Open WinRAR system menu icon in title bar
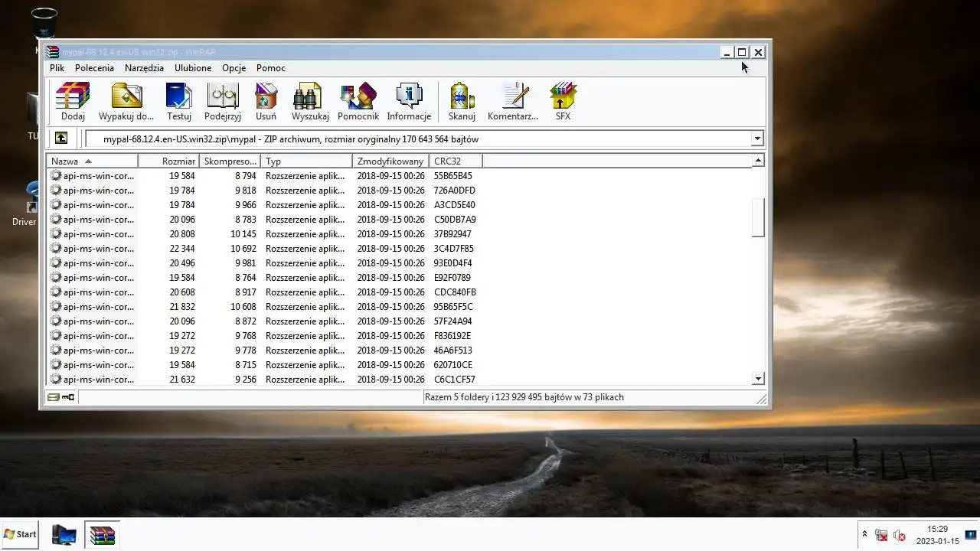 (52, 52)
